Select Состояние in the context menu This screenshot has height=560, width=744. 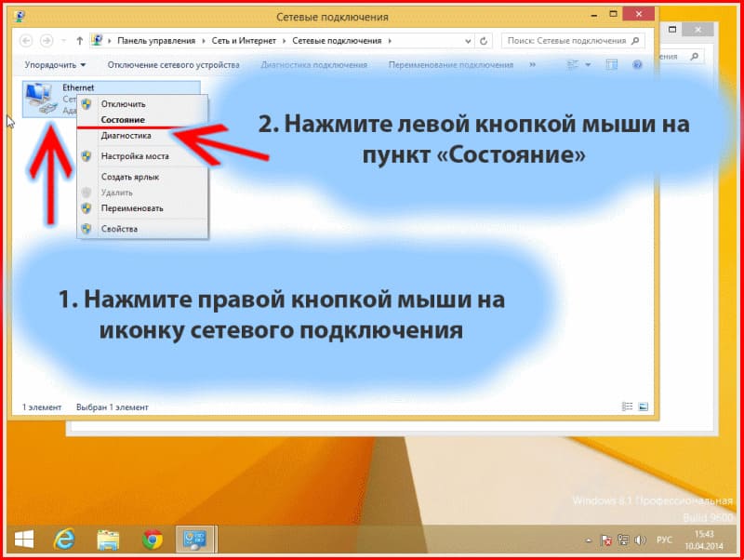coord(142,120)
